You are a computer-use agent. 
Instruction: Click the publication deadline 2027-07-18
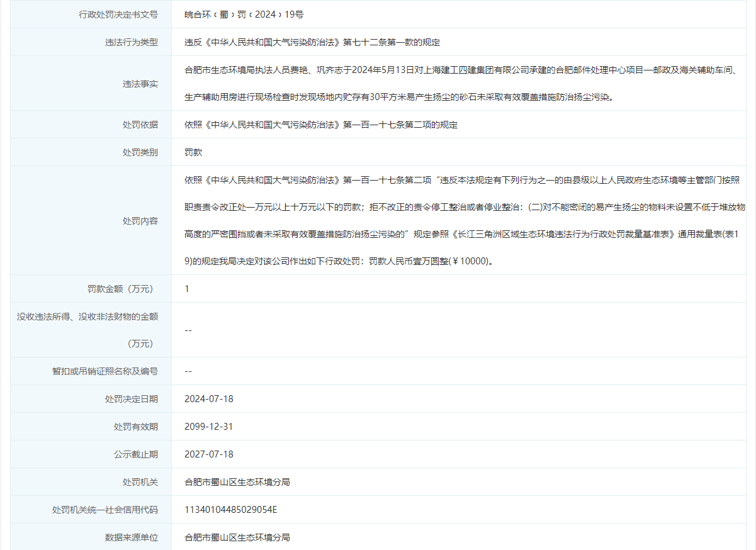(209, 454)
